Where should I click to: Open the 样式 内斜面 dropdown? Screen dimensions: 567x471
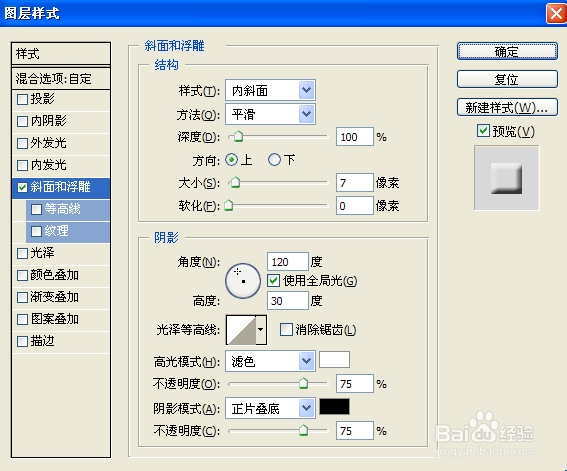(x=270, y=90)
